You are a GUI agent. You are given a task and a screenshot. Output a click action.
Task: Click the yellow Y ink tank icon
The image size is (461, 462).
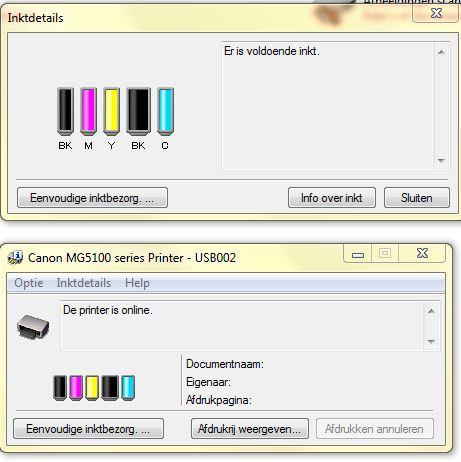[111, 111]
